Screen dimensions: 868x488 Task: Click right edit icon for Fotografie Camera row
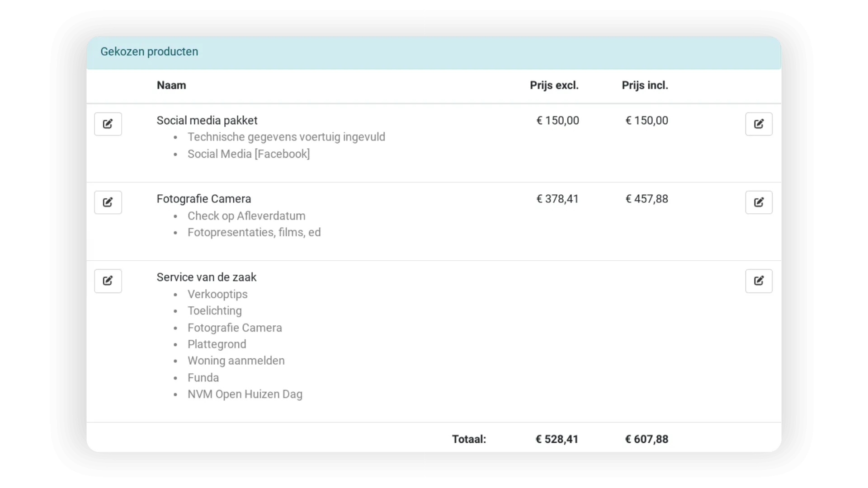pos(759,202)
